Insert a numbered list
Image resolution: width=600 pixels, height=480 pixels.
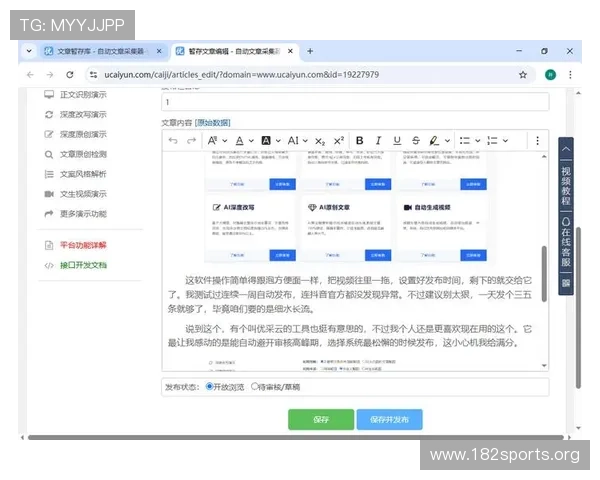pos(492,141)
